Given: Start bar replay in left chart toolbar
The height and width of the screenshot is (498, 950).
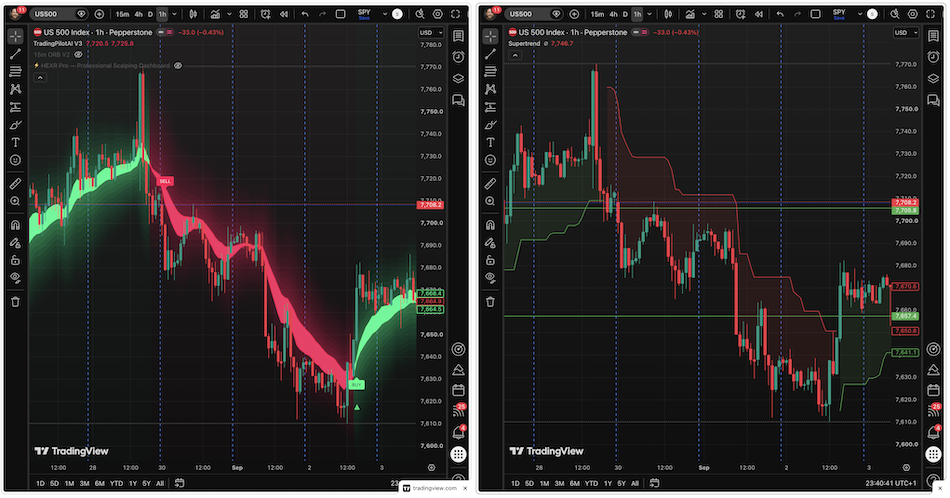Looking at the screenshot, I should click(x=284, y=14).
